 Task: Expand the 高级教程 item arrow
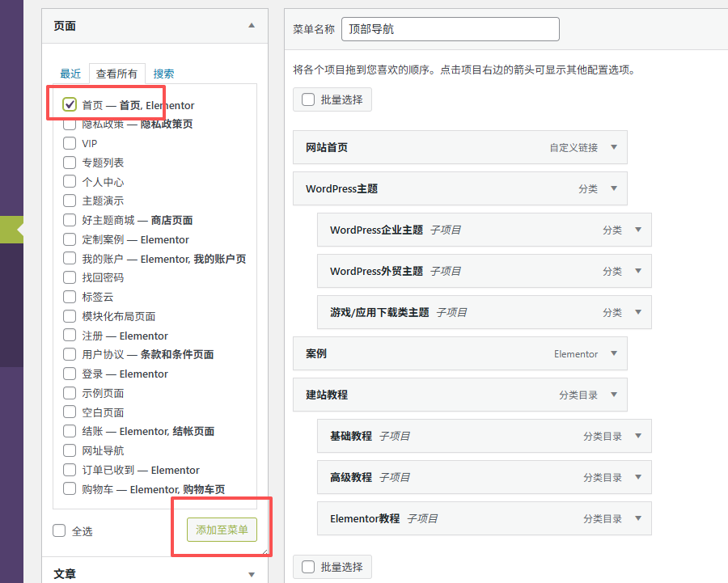point(638,477)
